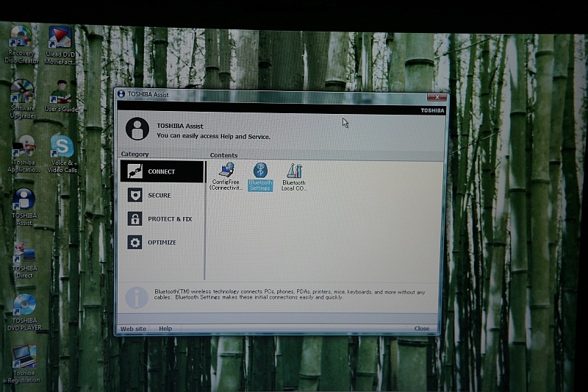Click the info icon beside Bluetooth description
This screenshot has height=392, width=588.
click(x=137, y=298)
